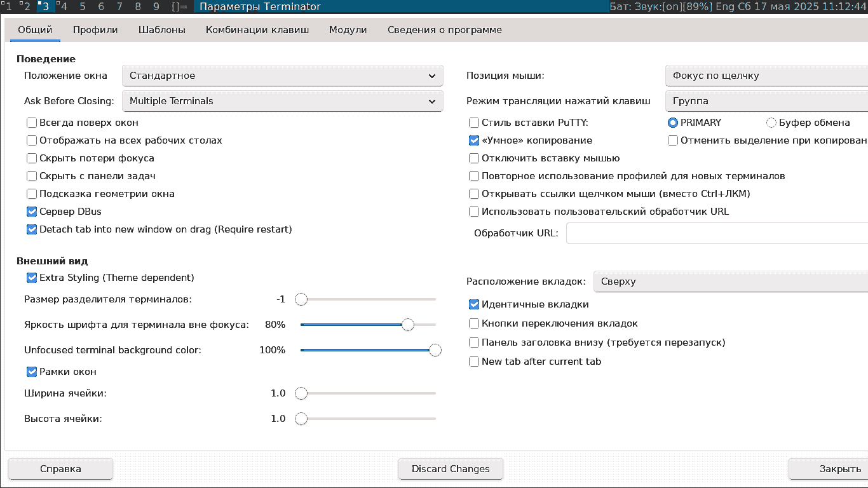Click the 100% background color value

[x=272, y=350]
